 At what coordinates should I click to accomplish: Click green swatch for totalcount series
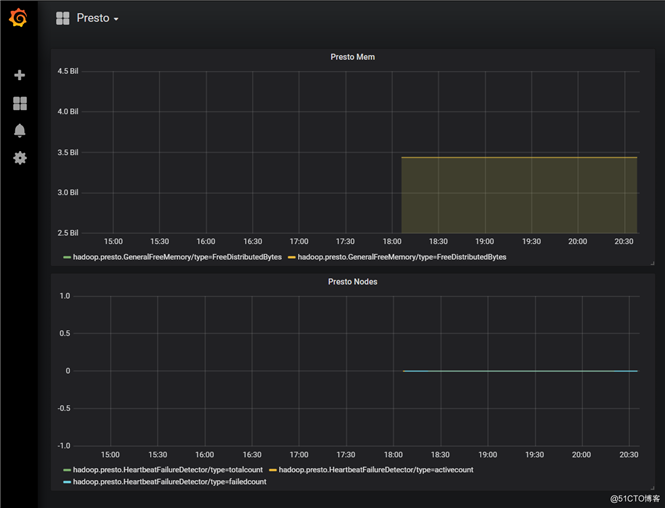click(x=67, y=470)
